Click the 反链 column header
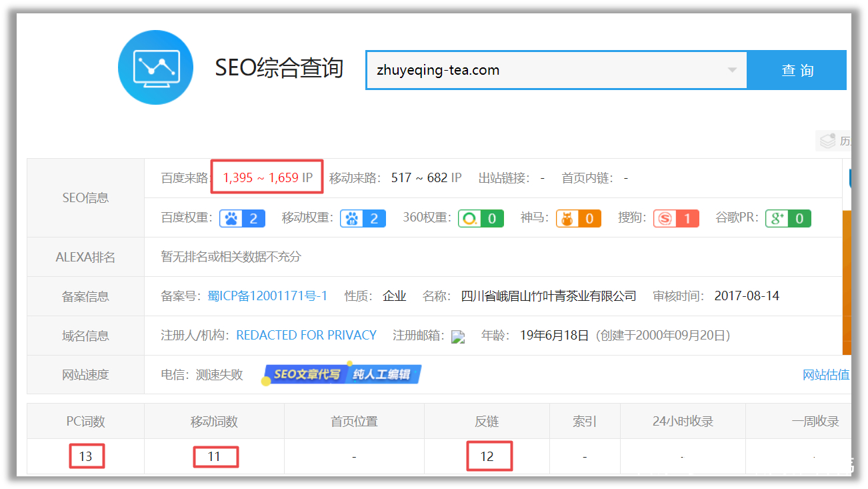The image size is (868, 489). point(486,421)
